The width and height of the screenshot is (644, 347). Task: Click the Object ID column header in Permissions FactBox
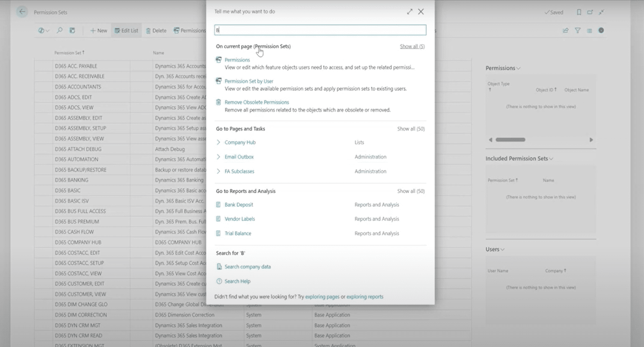pos(546,90)
